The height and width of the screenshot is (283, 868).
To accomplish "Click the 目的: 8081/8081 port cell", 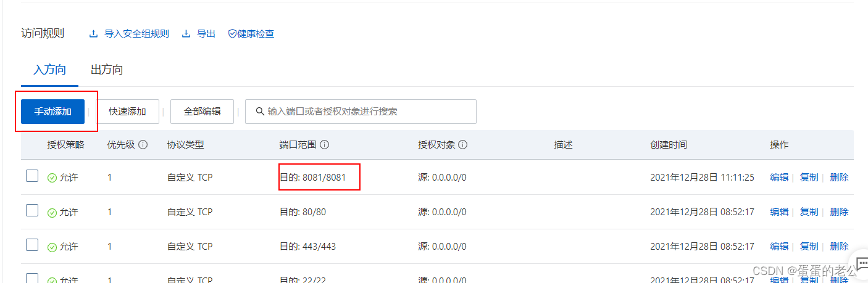I will click(x=313, y=178).
